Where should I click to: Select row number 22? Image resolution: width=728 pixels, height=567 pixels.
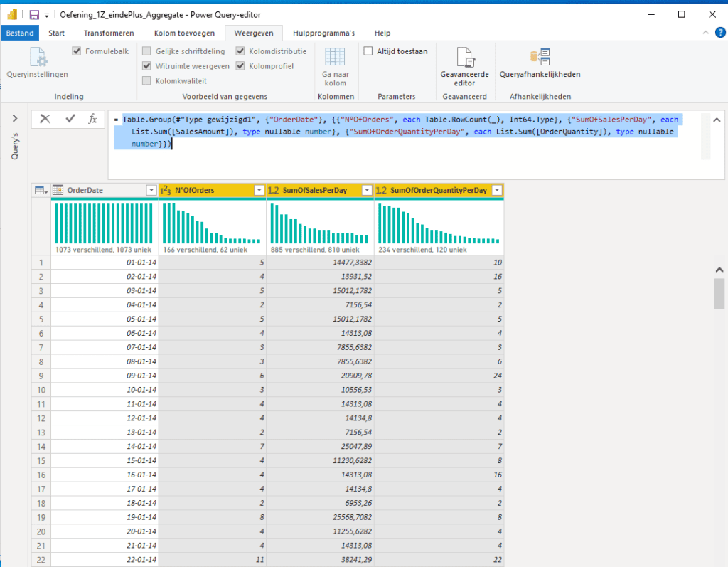pos(41,560)
